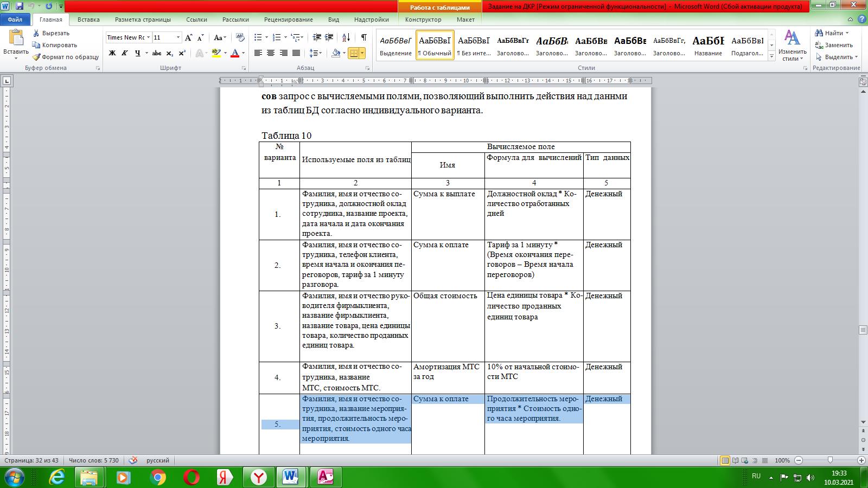Open Microsoft Access from taskbar
868x488 pixels.
[325, 477]
